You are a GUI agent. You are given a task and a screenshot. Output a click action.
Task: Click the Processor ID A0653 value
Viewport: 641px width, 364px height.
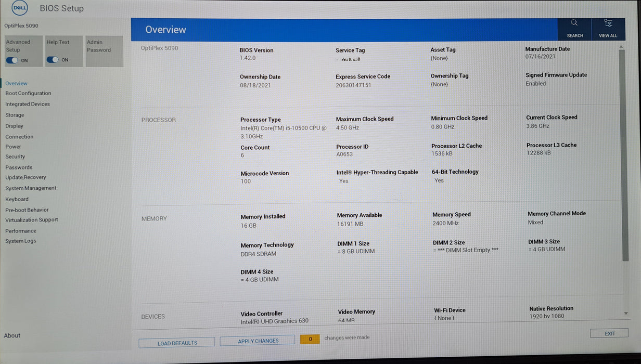pos(344,154)
